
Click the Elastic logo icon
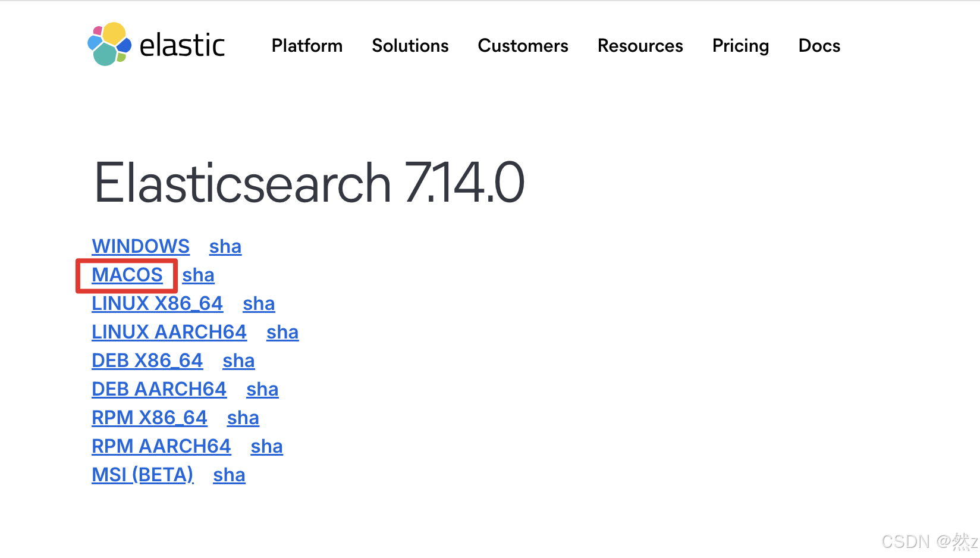109,44
